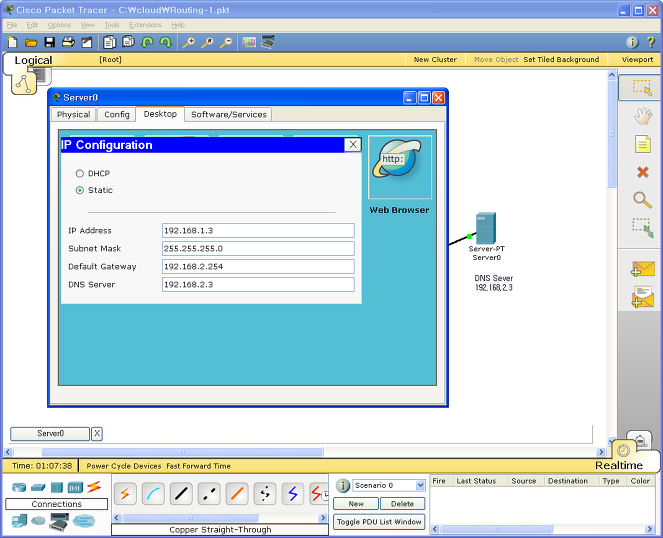Choose the Delete red X tool
The image size is (663, 538).
(643, 172)
